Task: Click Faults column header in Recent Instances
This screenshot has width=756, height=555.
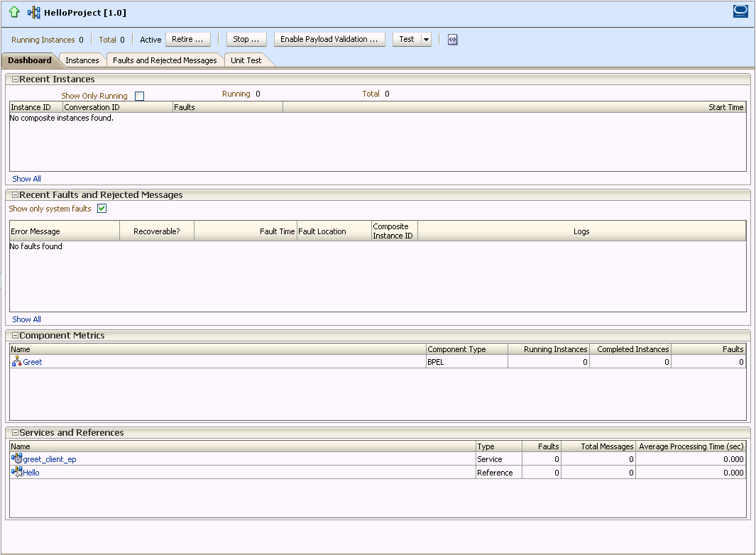Action: pos(228,107)
